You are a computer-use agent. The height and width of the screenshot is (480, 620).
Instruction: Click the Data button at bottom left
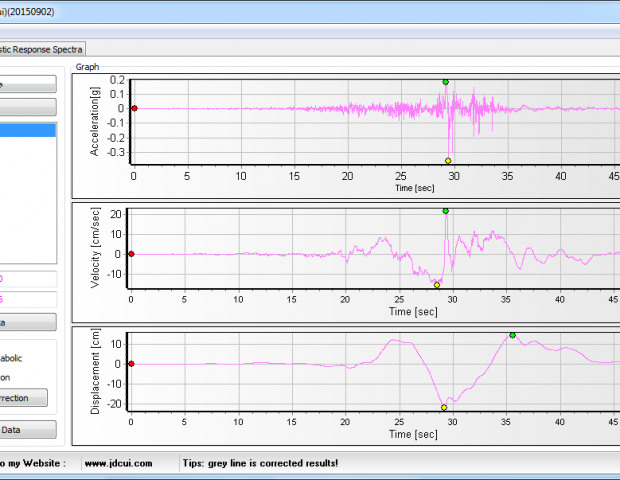28,429
